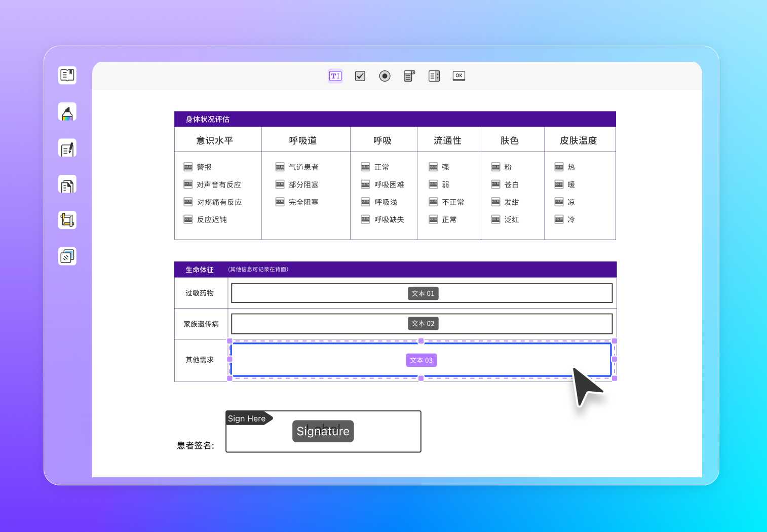The image size is (767, 532).
Task: Check the 气道患者 checkbox field
Action: pyautogui.click(x=280, y=167)
